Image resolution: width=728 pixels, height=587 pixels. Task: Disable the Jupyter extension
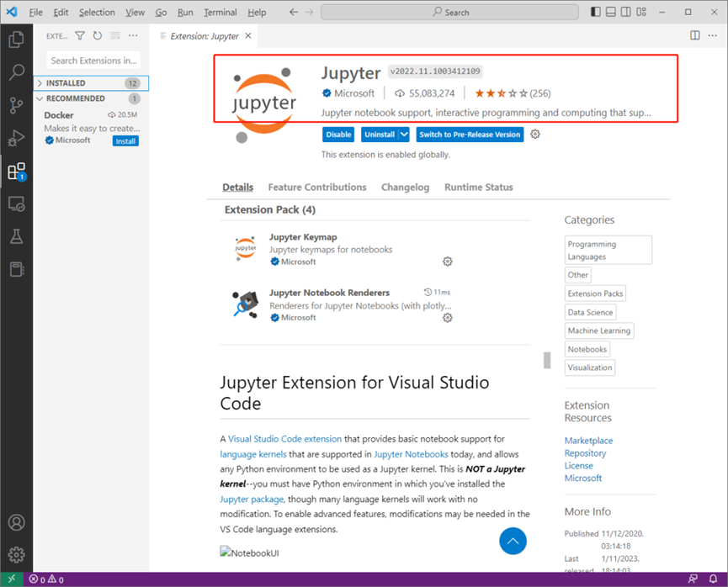click(338, 135)
